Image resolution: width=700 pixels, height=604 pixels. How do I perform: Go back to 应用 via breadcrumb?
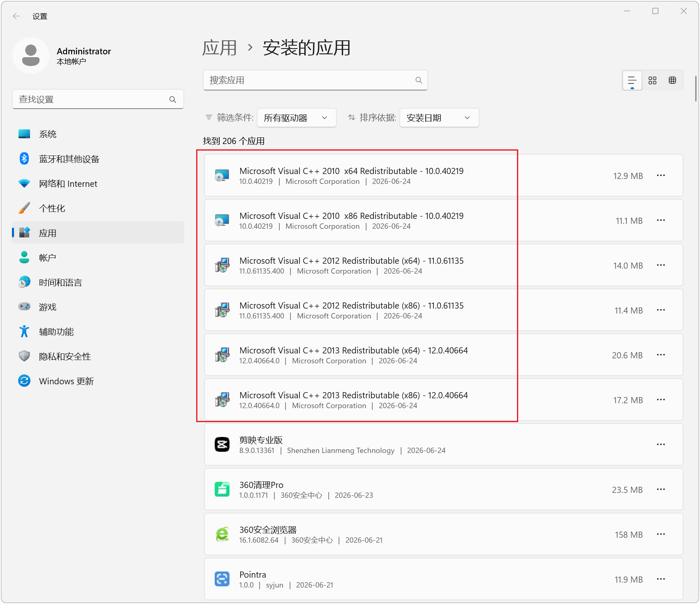(220, 48)
